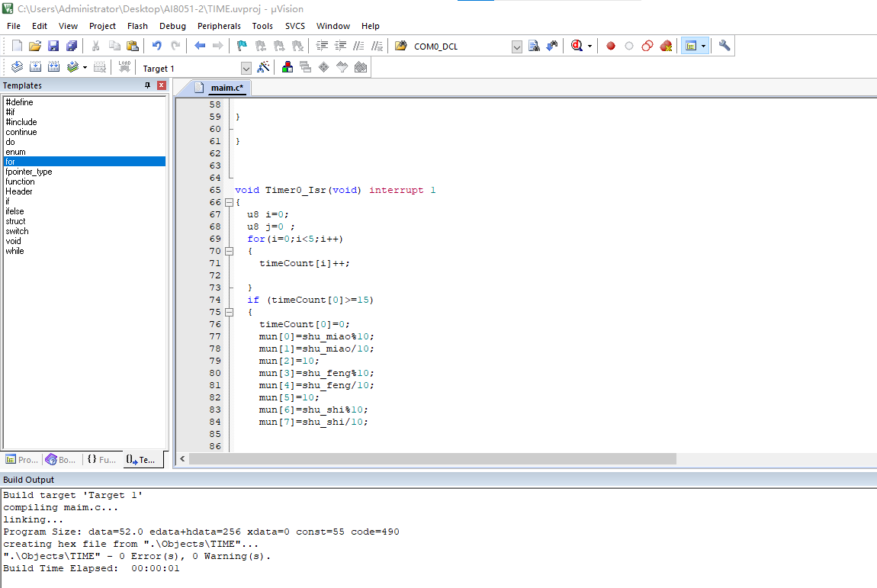Select the while template
Screen dimensions: 877x588
[14, 251]
